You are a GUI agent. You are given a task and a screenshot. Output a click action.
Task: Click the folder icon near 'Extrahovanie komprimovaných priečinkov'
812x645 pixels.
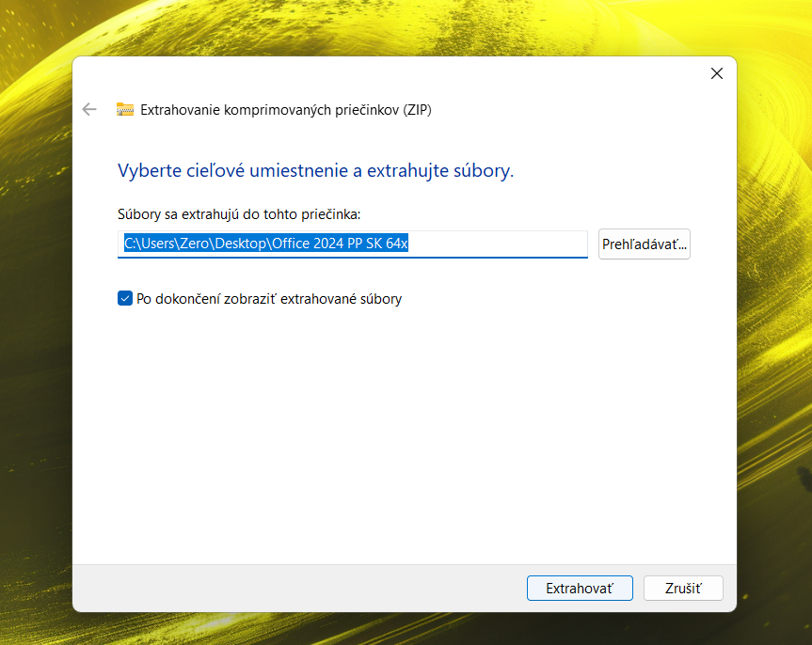pyautogui.click(x=125, y=109)
